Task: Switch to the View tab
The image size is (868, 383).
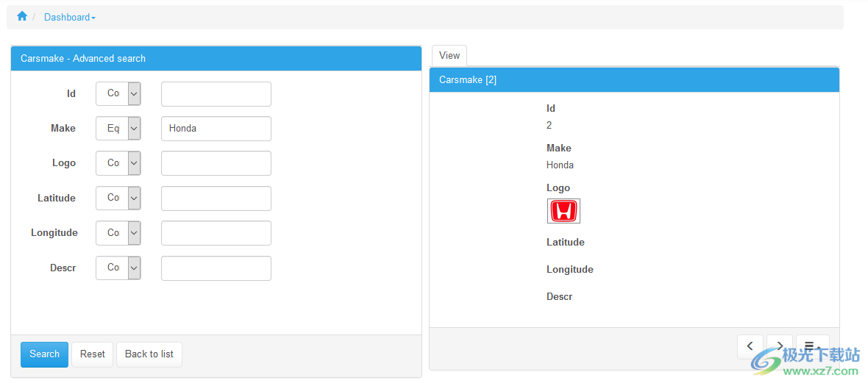Action: coord(449,56)
